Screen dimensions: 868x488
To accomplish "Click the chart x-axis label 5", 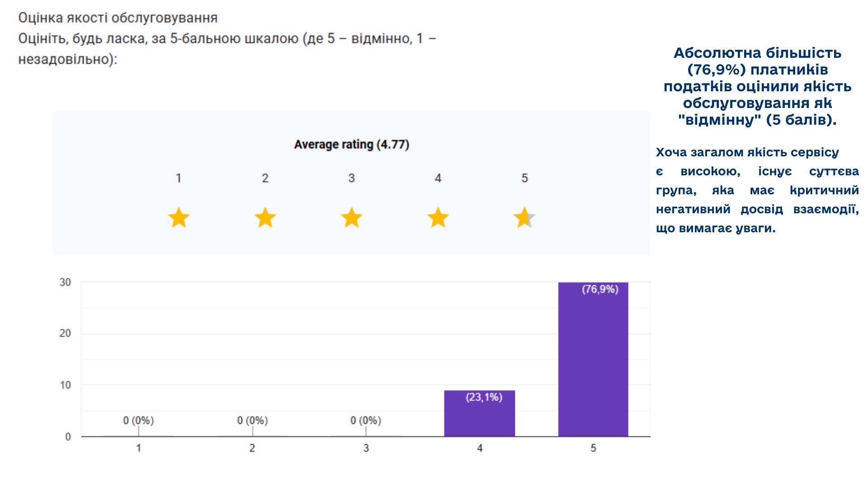I will pyautogui.click(x=593, y=448).
